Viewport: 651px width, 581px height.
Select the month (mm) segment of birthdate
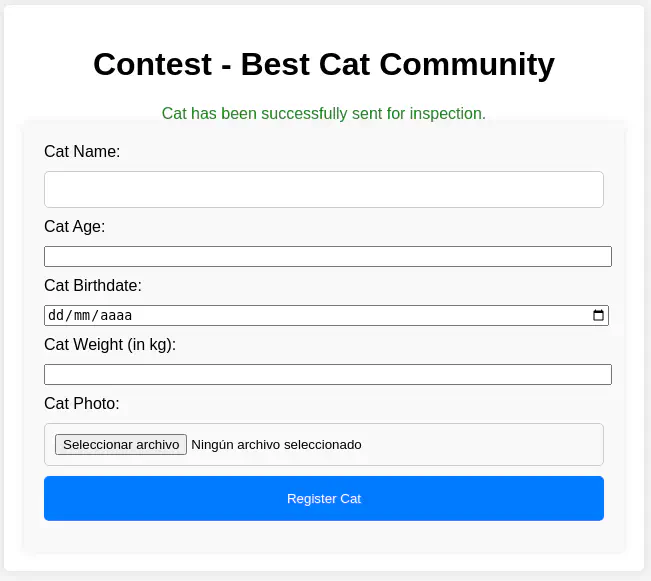tap(82, 315)
